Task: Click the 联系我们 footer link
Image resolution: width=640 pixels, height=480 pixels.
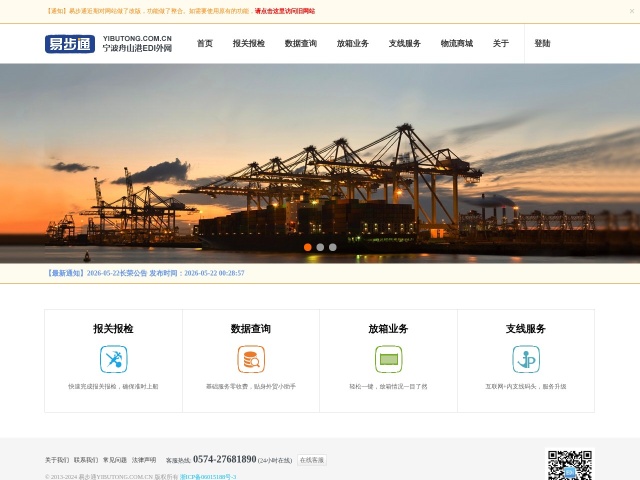Action: pyautogui.click(x=86, y=460)
